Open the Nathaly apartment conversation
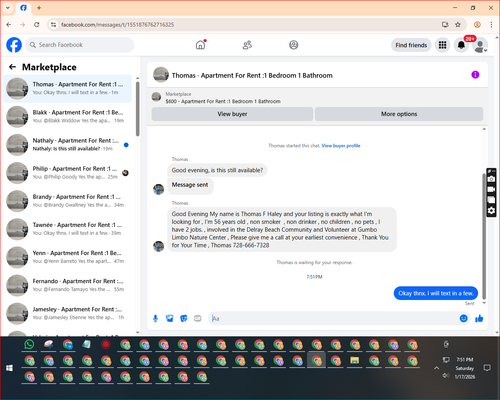500x400 pixels. (67, 144)
